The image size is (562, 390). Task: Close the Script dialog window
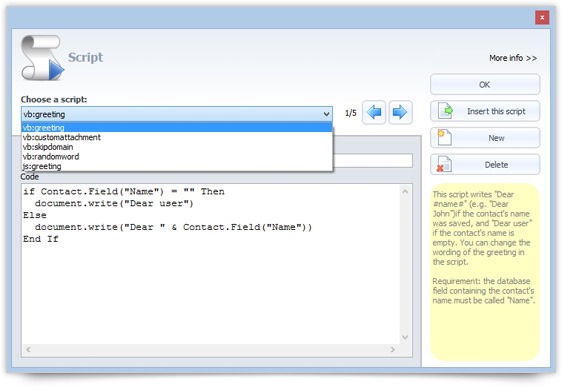(x=542, y=17)
